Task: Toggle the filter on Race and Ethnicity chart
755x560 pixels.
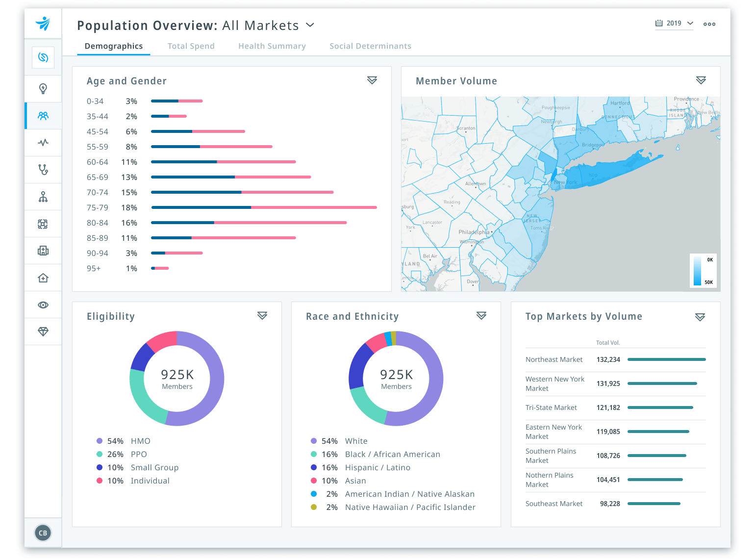Action: (x=481, y=316)
